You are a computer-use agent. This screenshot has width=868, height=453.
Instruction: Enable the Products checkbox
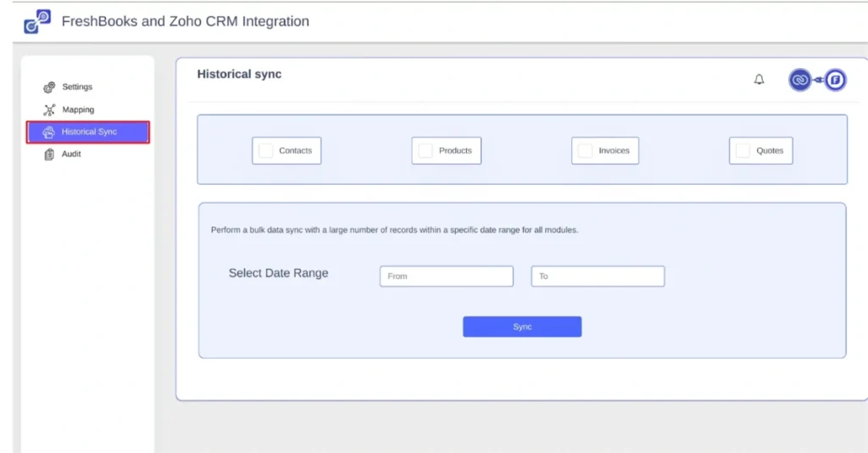(426, 151)
